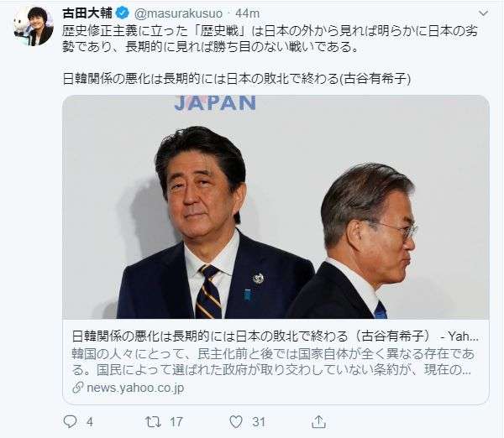Image resolution: width=504 pixels, height=438 pixels.
Task: Click the reply speech bubble icon
Action: pos(70,421)
